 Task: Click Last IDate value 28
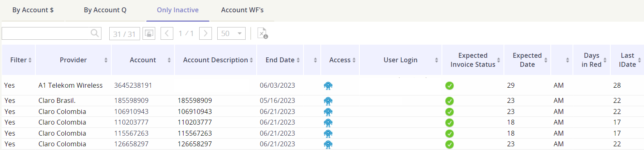[616, 85]
